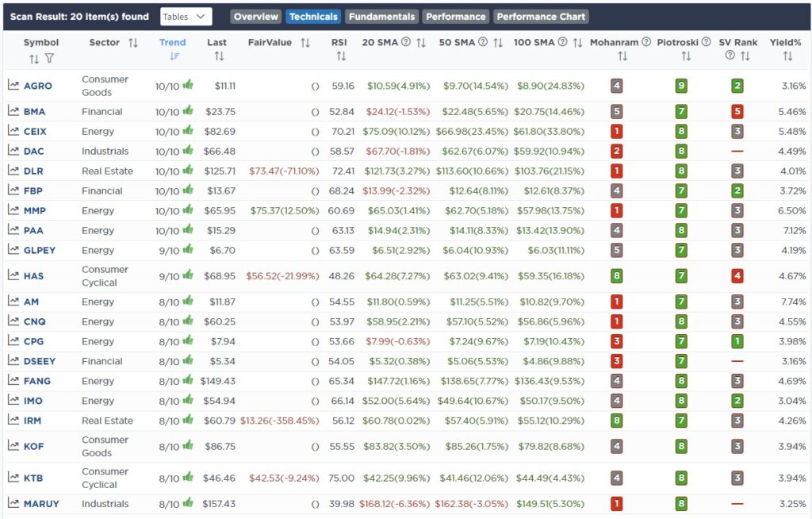The image size is (812, 519).
Task: Click the chart icon beside CEIX
Action: pyautogui.click(x=13, y=131)
